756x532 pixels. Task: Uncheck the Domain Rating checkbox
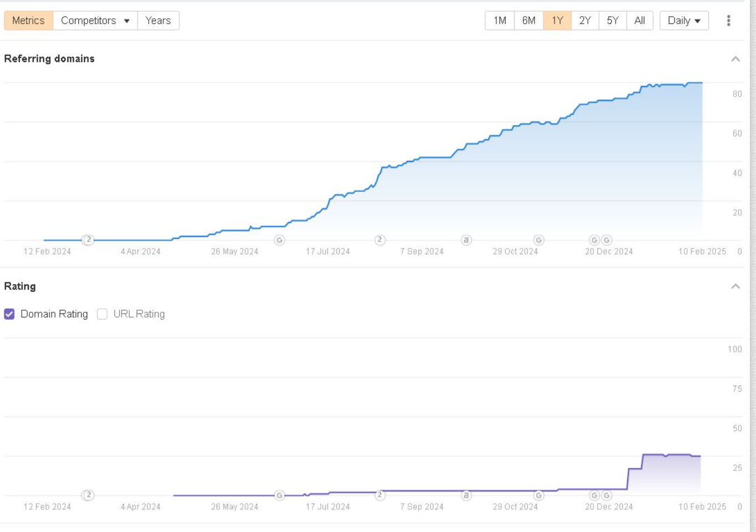click(x=9, y=314)
